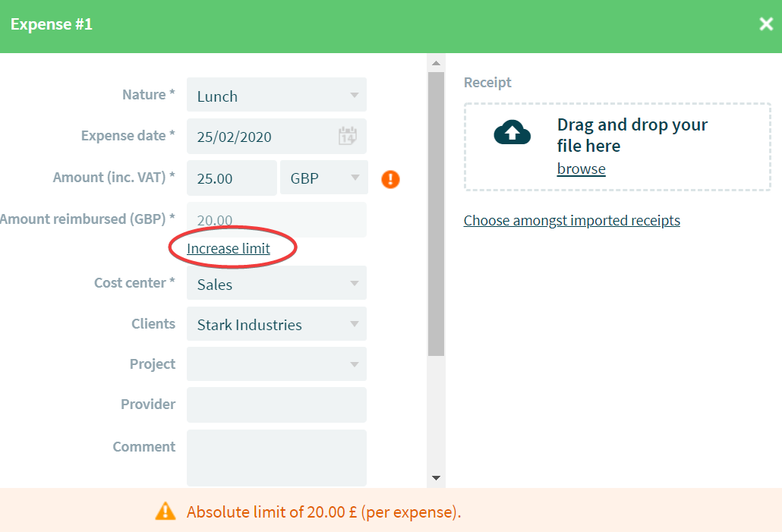Viewport: 782px width, 532px height.
Task: Open the GBP currency dropdown
Action: pyautogui.click(x=324, y=178)
